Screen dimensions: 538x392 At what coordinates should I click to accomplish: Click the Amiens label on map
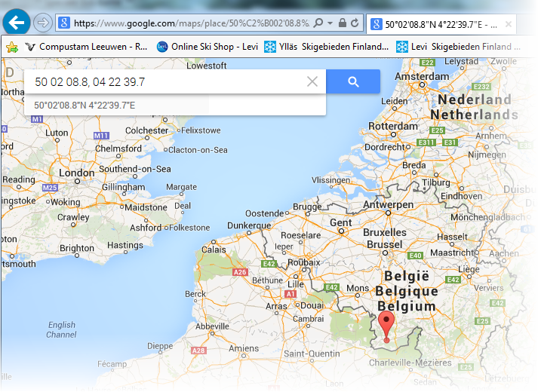[244, 348]
